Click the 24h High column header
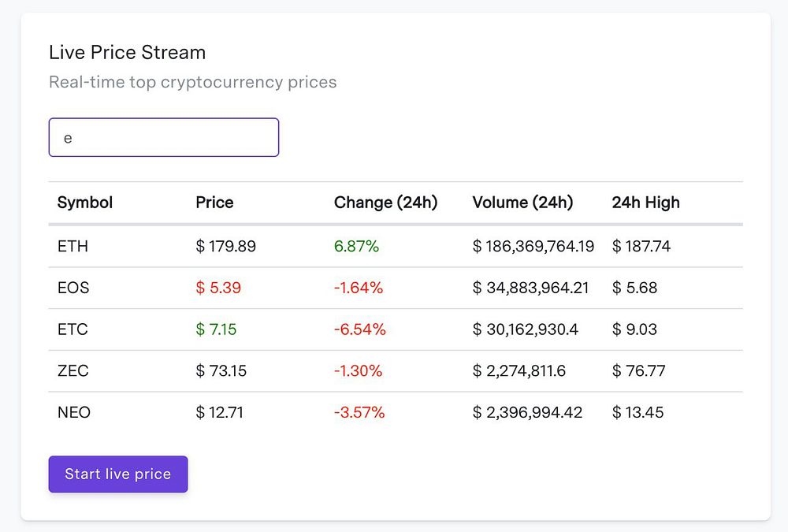788x532 pixels. coord(645,203)
